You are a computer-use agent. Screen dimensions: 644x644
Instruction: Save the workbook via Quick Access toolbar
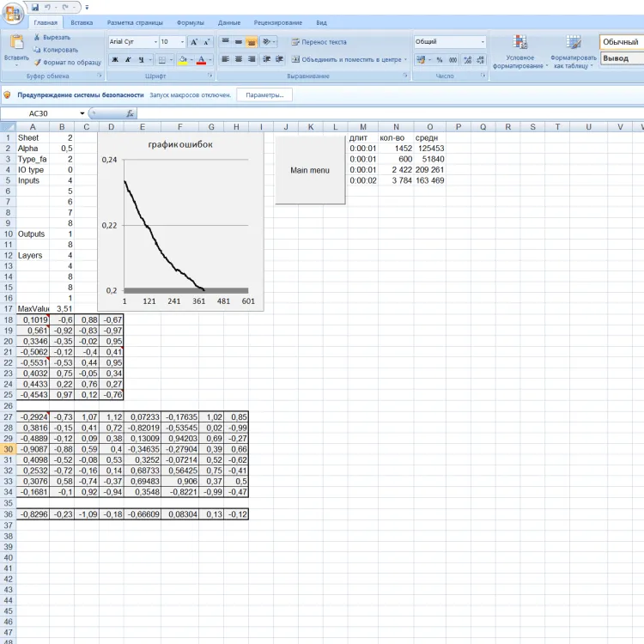(35, 7)
